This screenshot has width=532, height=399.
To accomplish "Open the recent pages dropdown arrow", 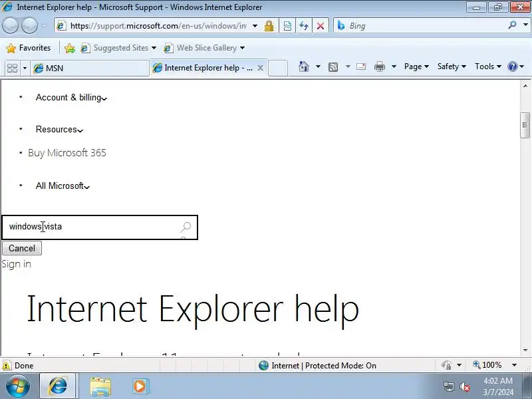I will click(x=45, y=26).
